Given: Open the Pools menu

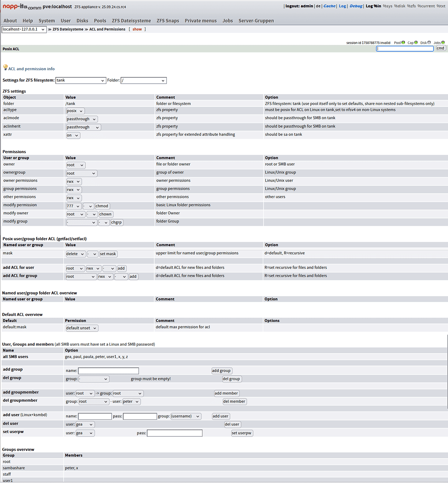Looking at the screenshot, I should pos(100,21).
